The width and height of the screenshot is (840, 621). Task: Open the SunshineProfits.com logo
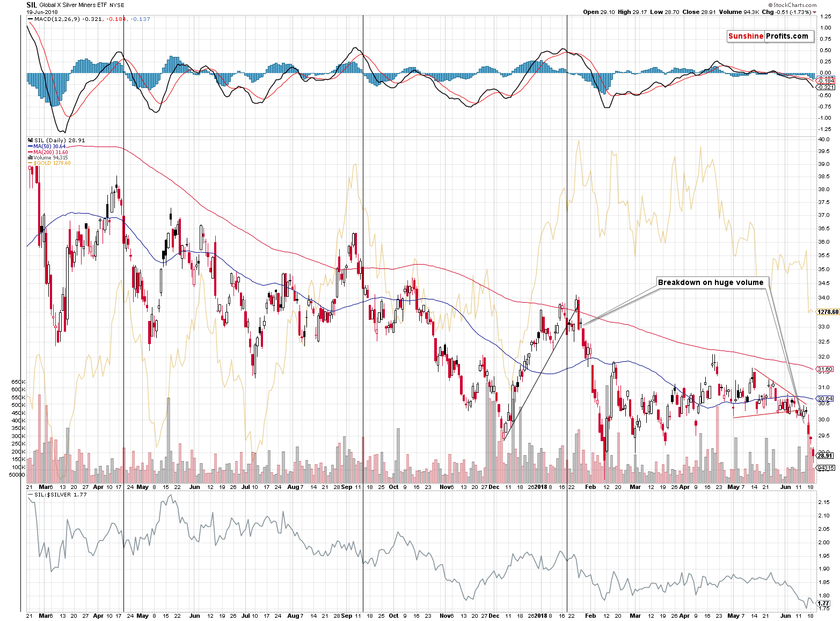coord(770,36)
